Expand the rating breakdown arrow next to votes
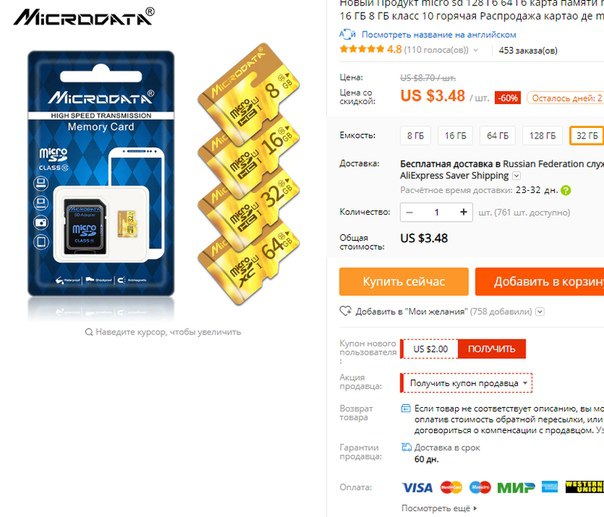This screenshot has width=604, height=517. coord(476,50)
